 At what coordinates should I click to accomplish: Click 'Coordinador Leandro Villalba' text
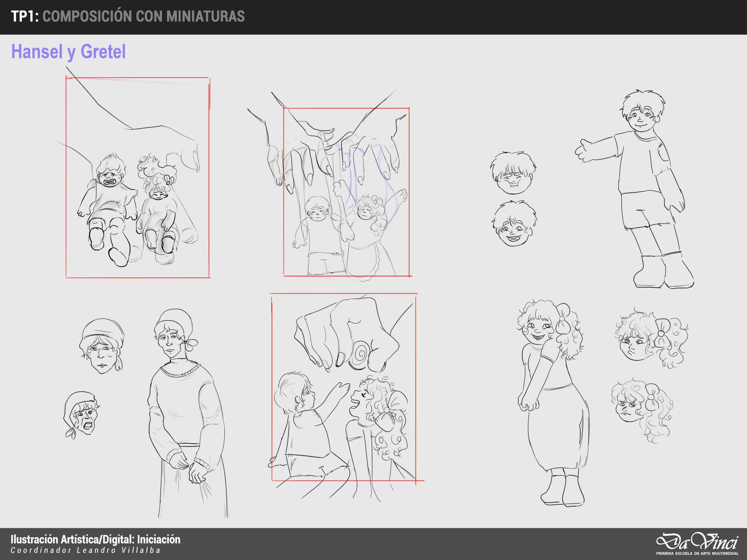[x=85, y=550]
